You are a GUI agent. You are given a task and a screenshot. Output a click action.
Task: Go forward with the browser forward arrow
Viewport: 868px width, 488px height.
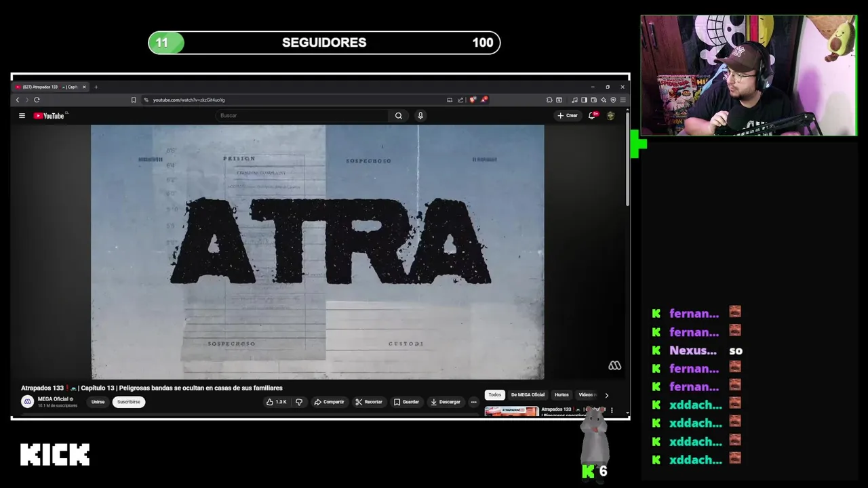[x=27, y=100]
